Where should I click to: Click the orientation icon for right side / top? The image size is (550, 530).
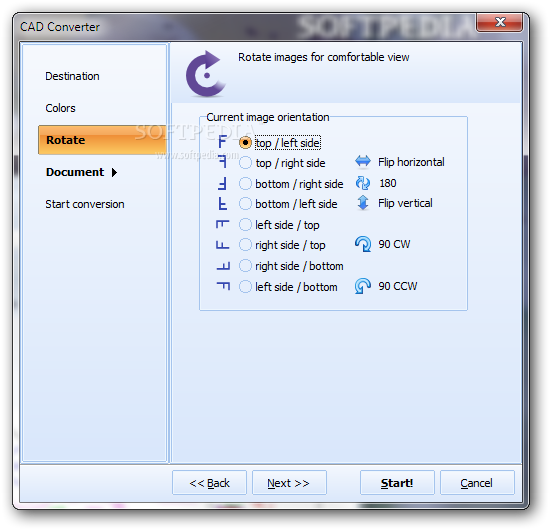pyautogui.click(x=222, y=245)
